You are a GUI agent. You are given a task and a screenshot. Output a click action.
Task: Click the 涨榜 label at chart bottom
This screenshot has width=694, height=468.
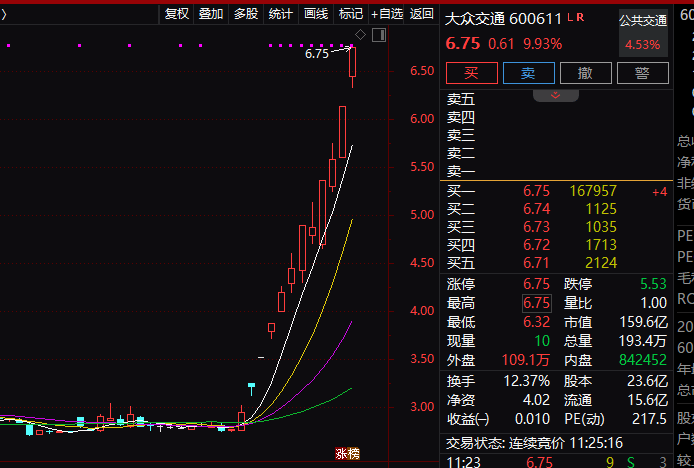point(347,454)
